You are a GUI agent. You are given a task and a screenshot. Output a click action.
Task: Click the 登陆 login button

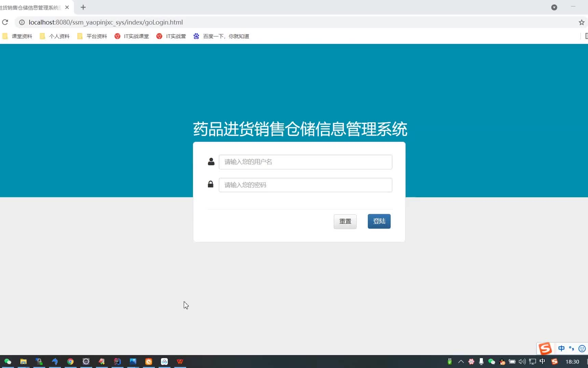click(379, 221)
